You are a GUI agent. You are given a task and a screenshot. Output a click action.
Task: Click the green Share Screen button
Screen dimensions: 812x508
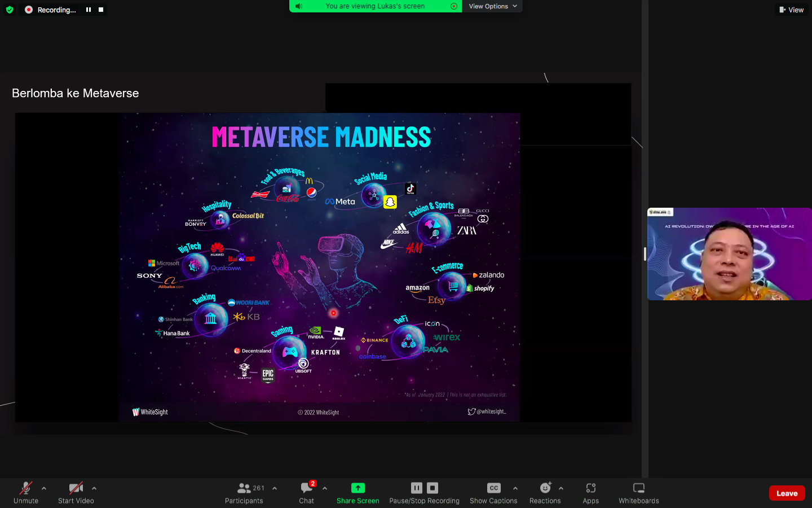[358, 492]
